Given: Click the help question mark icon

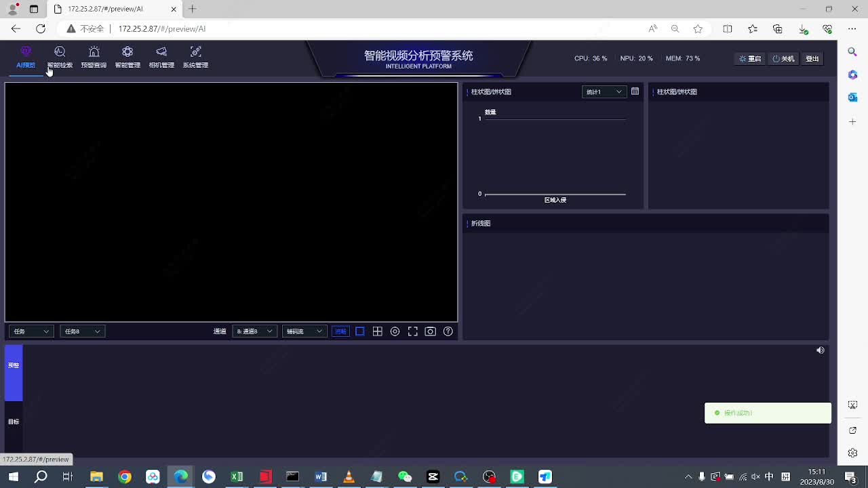Looking at the screenshot, I should 448,331.
